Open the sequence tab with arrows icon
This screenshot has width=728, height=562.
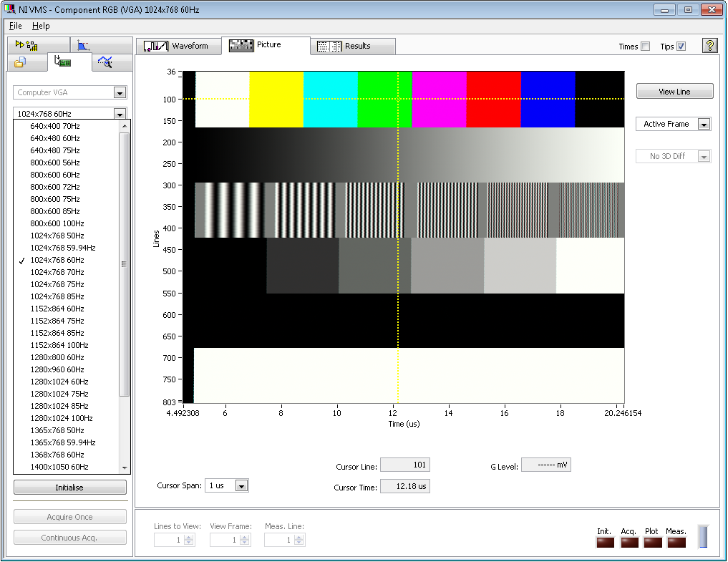26,46
